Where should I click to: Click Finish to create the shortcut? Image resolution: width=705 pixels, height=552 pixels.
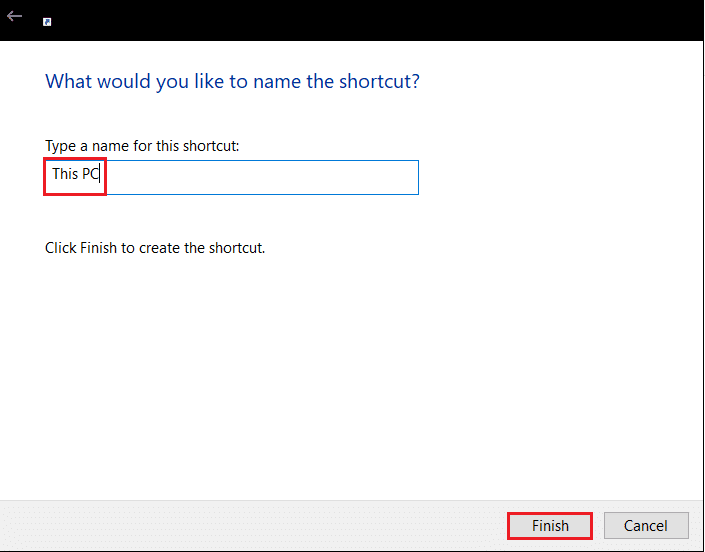(550, 525)
